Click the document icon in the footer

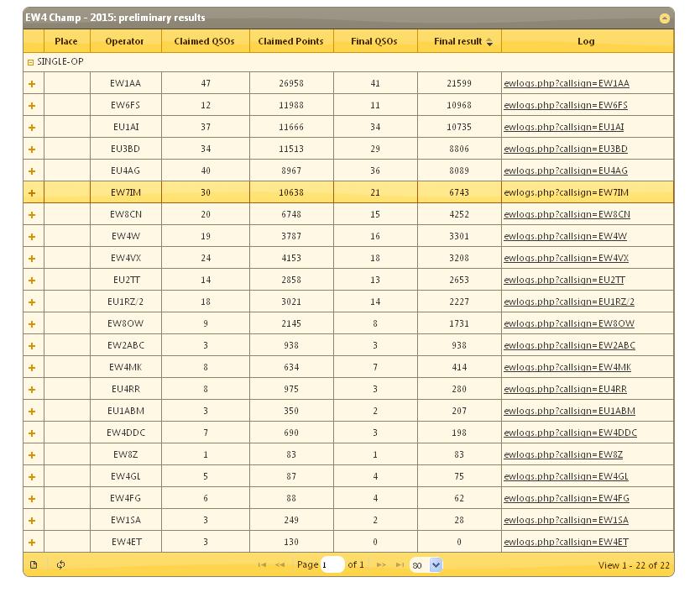tap(34, 564)
